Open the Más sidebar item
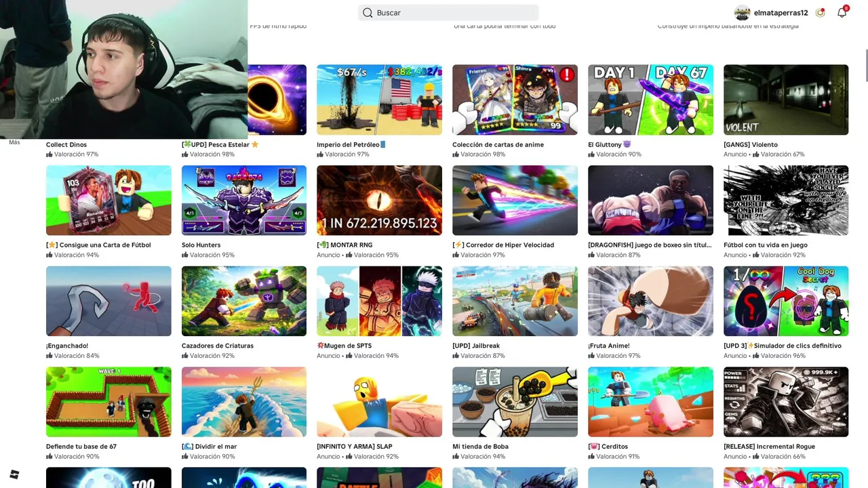The width and height of the screenshot is (868, 488). [14, 142]
